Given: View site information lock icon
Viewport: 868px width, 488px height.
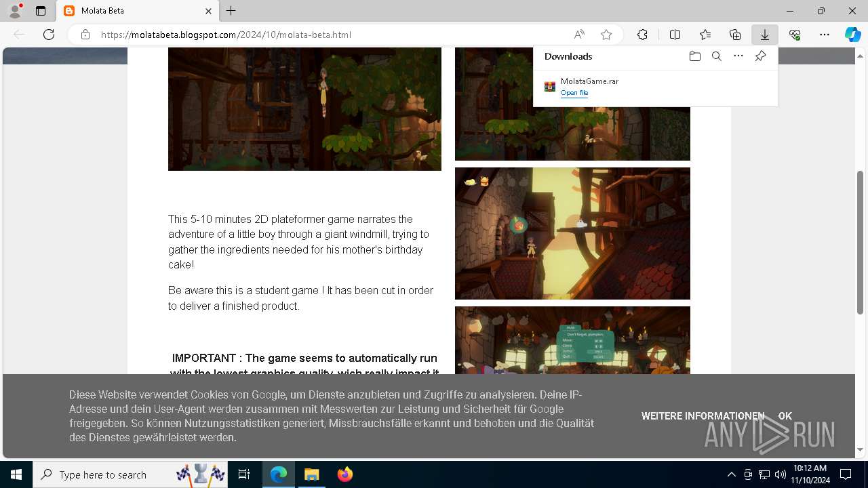Looking at the screenshot, I should 85,35.
